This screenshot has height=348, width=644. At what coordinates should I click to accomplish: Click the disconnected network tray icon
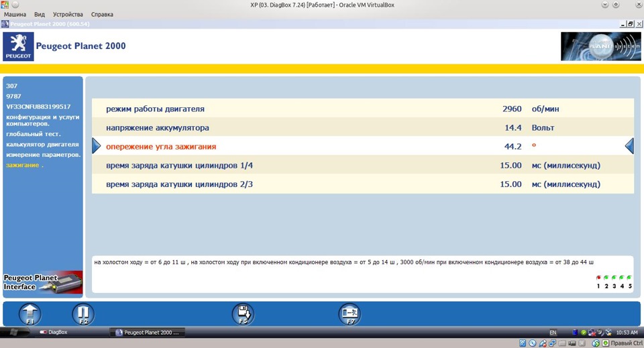coord(592,333)
